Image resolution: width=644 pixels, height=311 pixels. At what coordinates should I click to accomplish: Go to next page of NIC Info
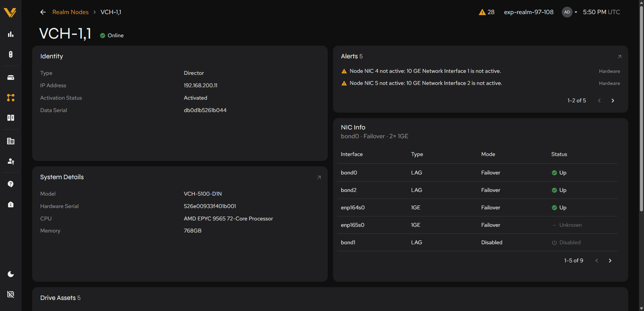tap(610, 261)
